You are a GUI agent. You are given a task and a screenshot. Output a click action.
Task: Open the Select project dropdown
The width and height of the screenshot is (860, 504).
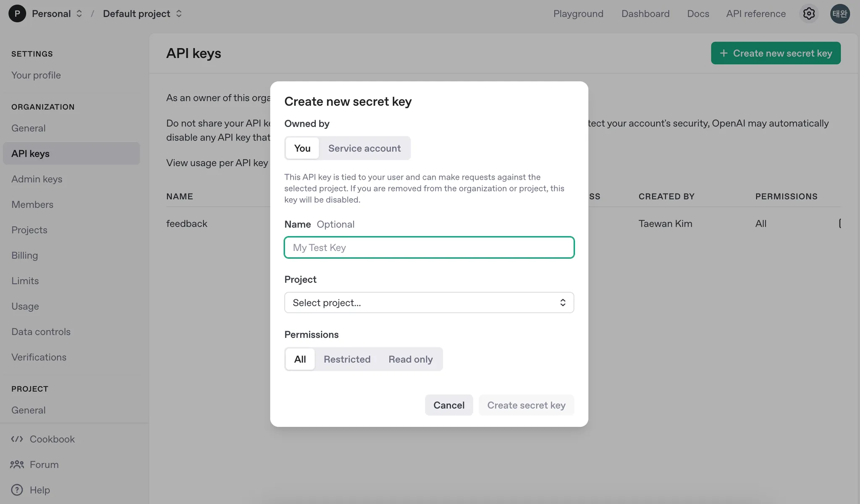[x=420, y=303]
